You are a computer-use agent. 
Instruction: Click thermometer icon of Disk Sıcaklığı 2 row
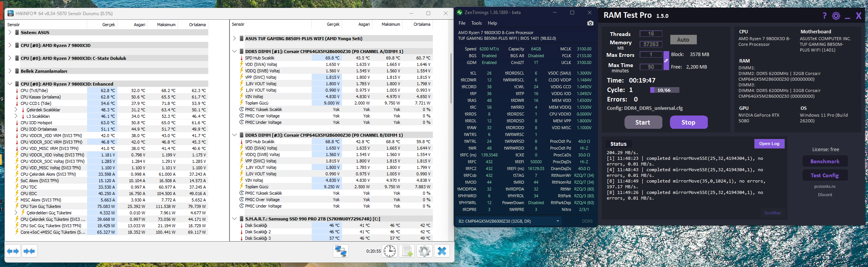coord(242,232)
